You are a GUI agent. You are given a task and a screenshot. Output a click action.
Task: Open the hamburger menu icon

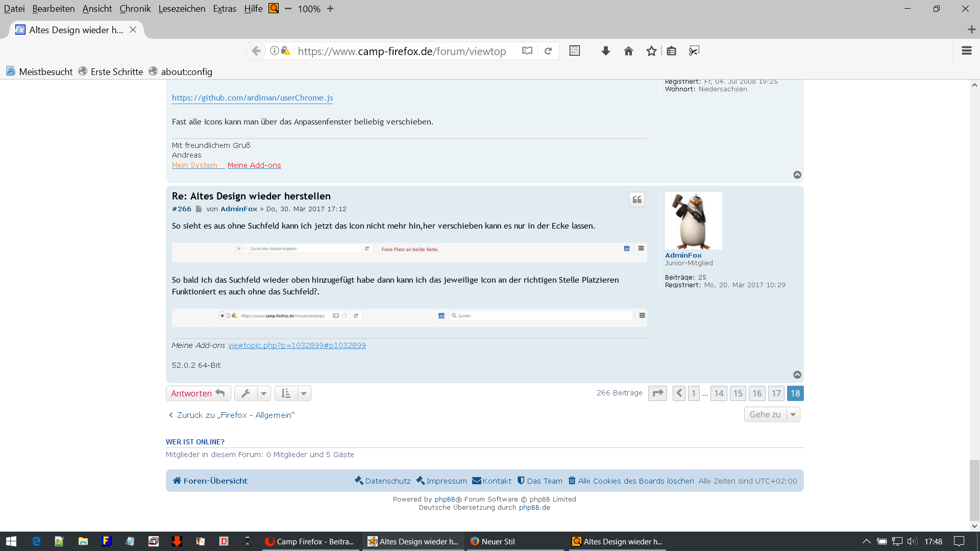point(966,51)
